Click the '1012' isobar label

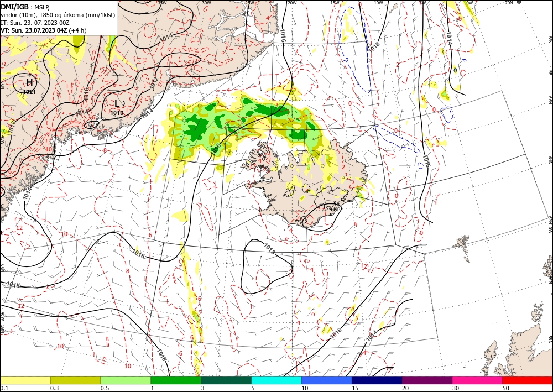153,82
